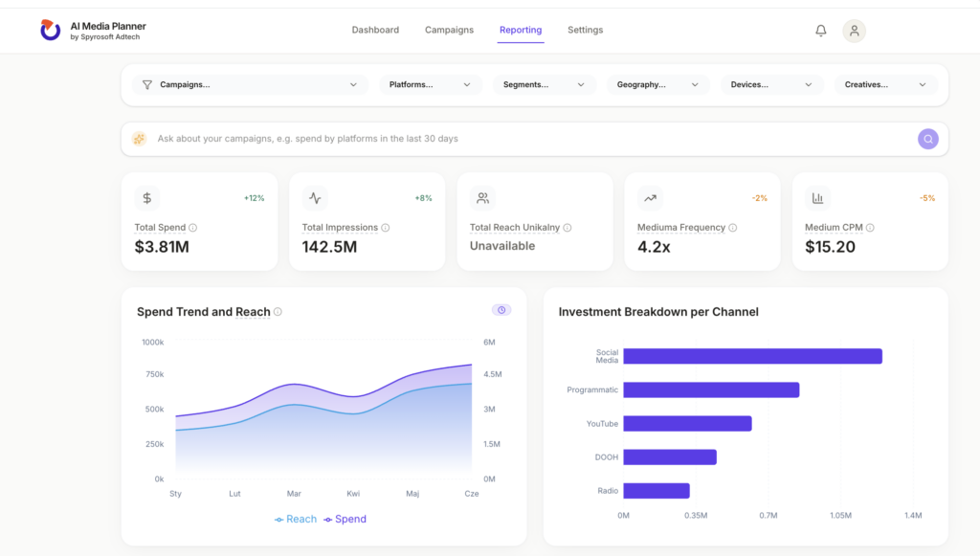Image resolution: width=980 pixels, height=556 pixels.
Task: Click the bar chart icon on CPM card
Action: click(817, 198)
